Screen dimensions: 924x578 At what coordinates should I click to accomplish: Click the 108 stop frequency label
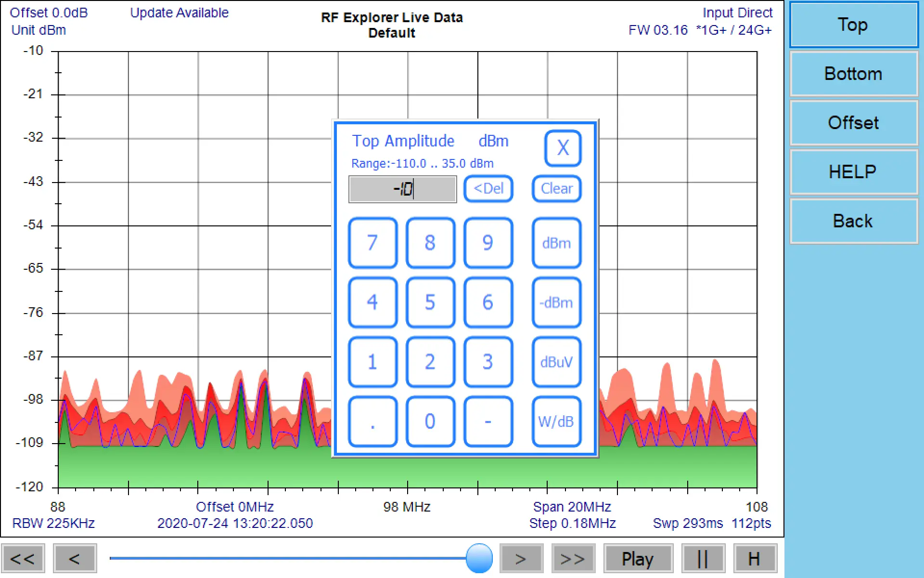(x=757, y=507)
